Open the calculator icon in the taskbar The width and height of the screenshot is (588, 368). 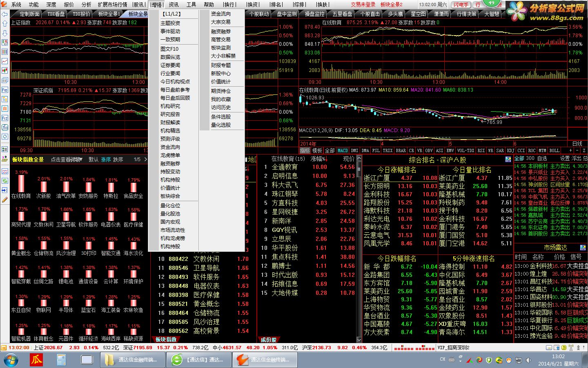pos(61,360)
